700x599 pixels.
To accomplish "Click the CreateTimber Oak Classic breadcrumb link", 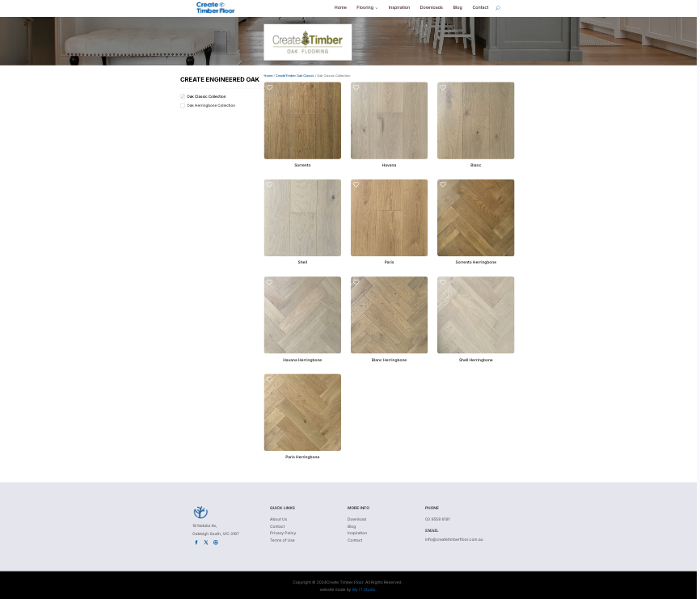I will pyautogui.click(x=295, y=76).
